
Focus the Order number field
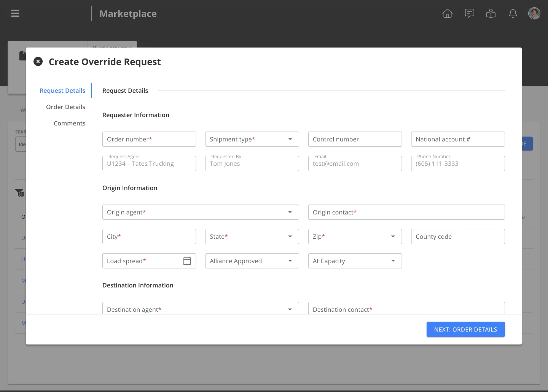149,139
